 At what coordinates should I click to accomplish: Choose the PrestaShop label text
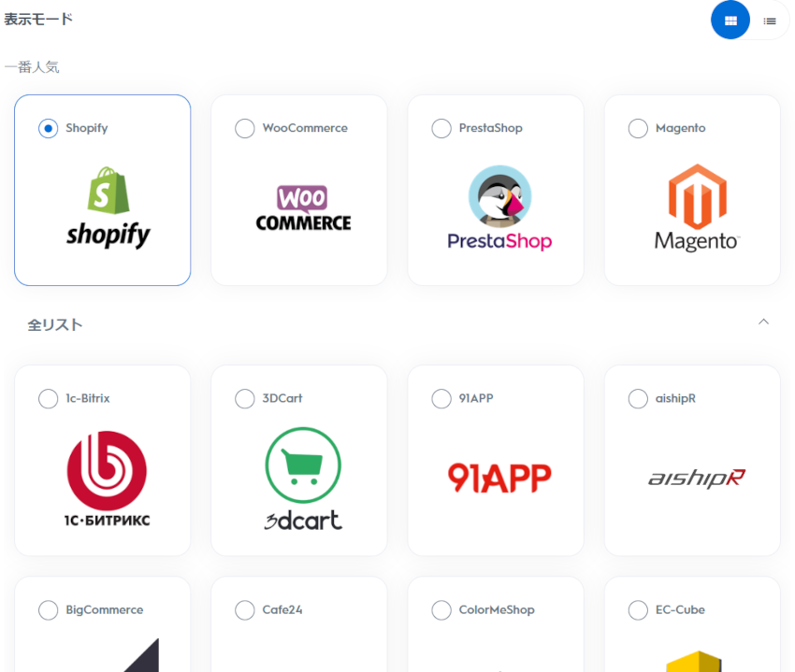click(x=490, y=128)
